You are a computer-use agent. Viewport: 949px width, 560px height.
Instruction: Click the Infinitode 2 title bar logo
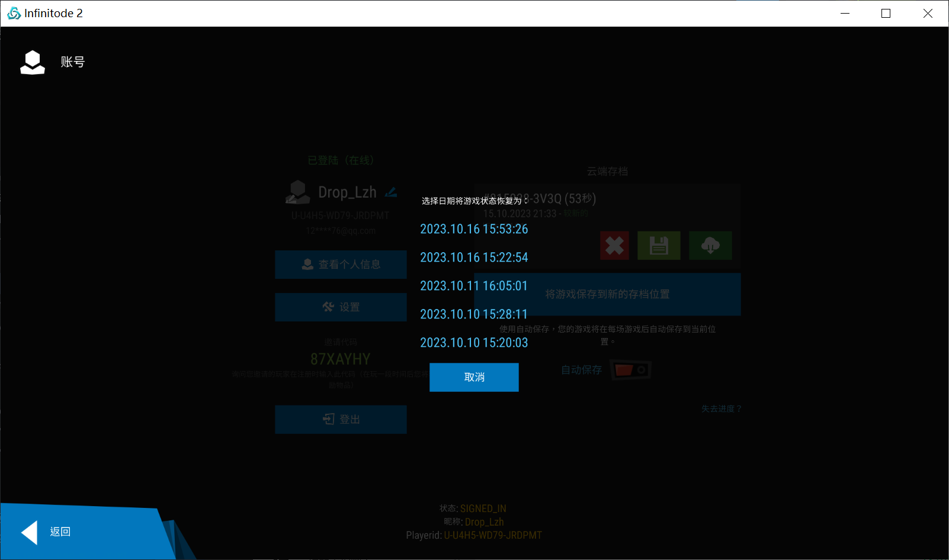click(x=14, y=13)
